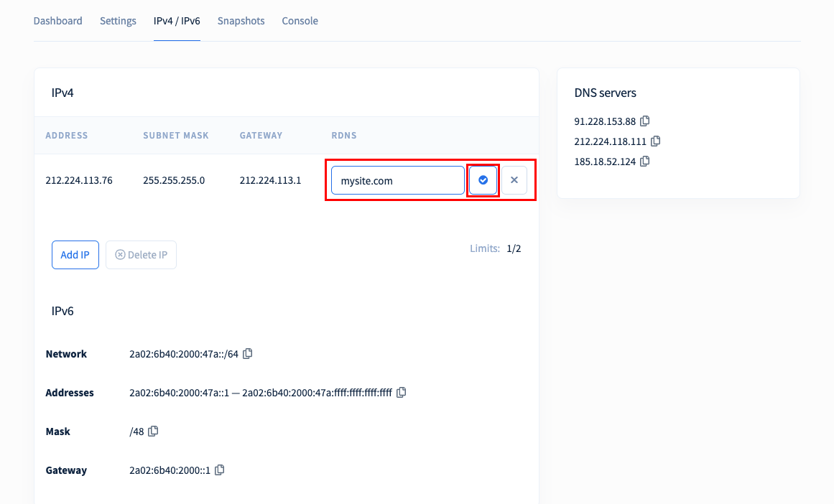Click the IPv6 addresses range text
This screenshot has width=834, height=504.
[x=261, y=393]
